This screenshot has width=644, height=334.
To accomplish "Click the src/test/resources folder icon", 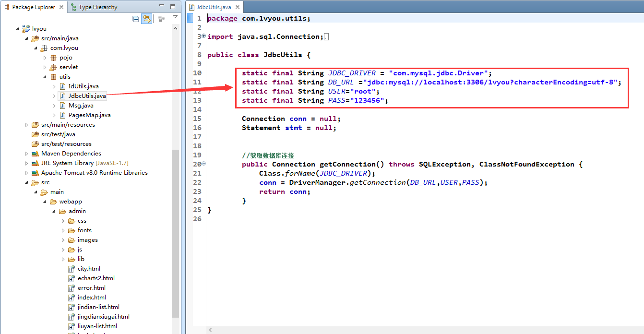I will point(35,144).
